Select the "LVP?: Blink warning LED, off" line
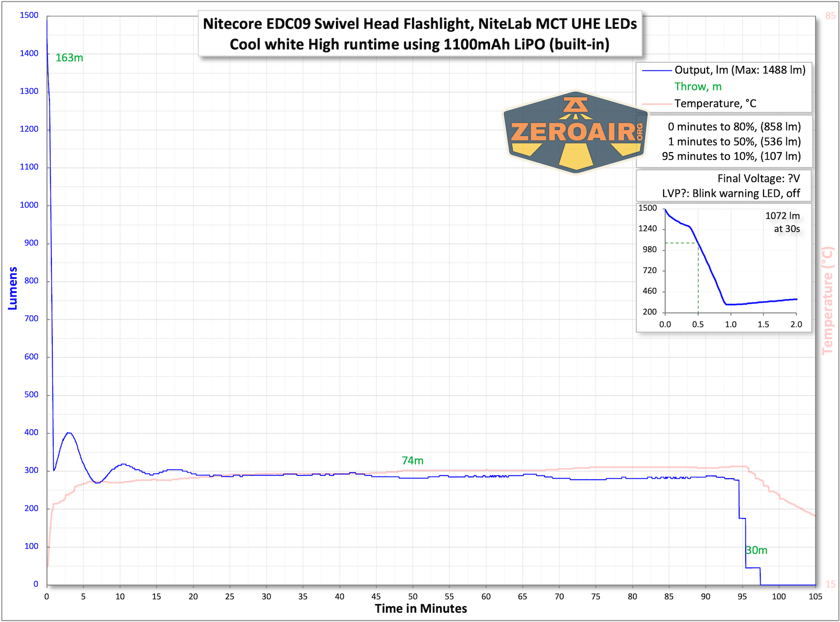The width and height of the screenshot is (840, 622). coord(731,194)
